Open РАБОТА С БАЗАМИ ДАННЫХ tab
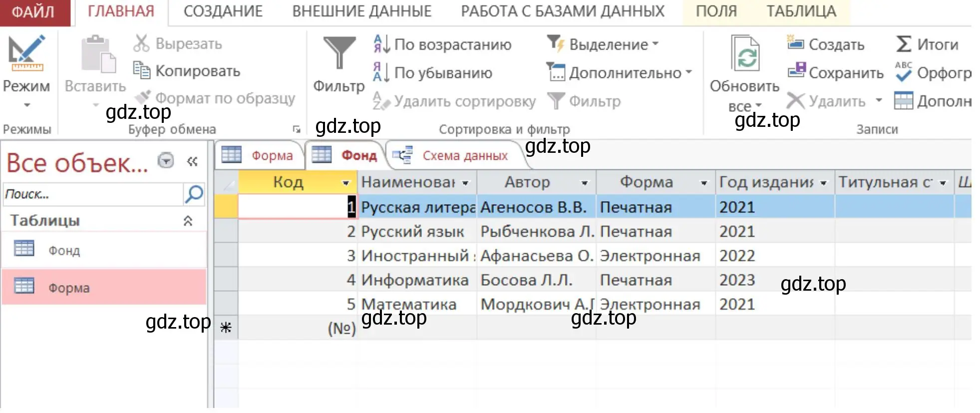Screen dimensions: 980x413 (x=563, y=11)
